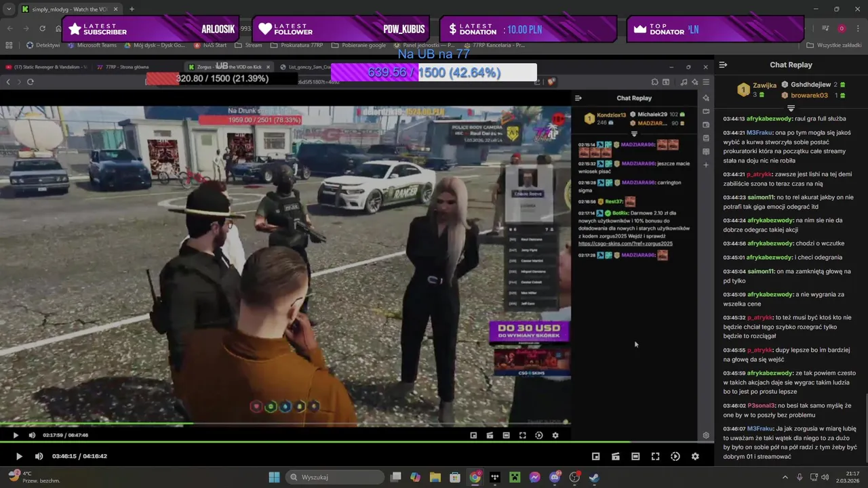Image resolution: width=868 pixels, height=488 pixels.
Task: Click Zawijka in chat leaderboard
Action: pyautogui.click(x=764, y=86)
